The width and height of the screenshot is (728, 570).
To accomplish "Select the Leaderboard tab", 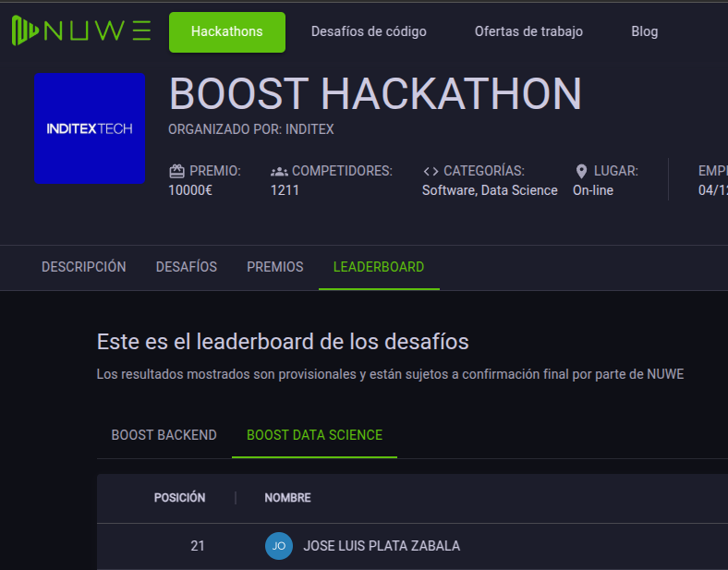I will (379, 267).
